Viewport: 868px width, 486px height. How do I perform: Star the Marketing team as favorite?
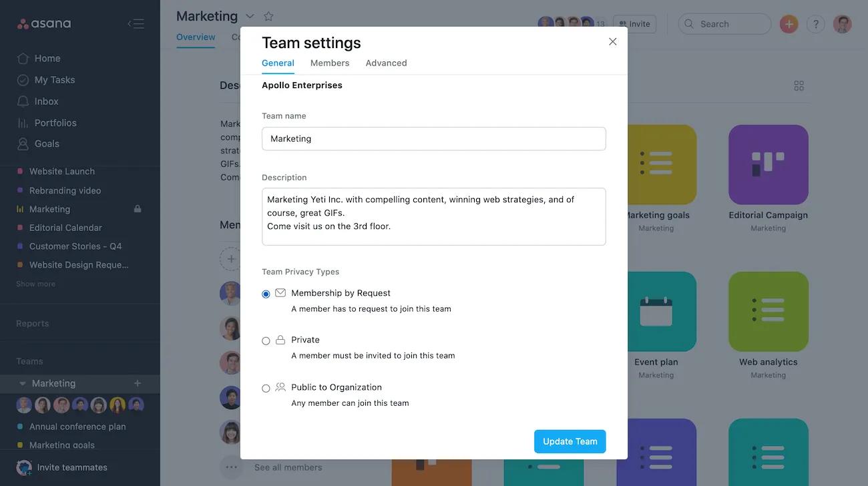point(268,16)
